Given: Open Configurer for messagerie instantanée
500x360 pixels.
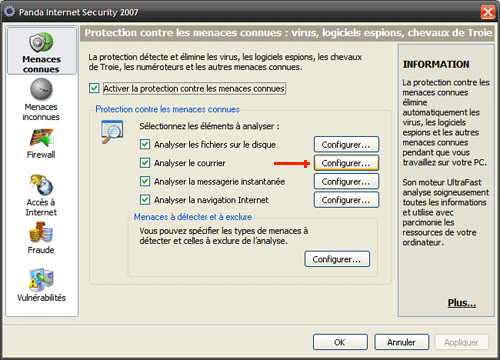Looking at the screenshot, I should [346, 182].
